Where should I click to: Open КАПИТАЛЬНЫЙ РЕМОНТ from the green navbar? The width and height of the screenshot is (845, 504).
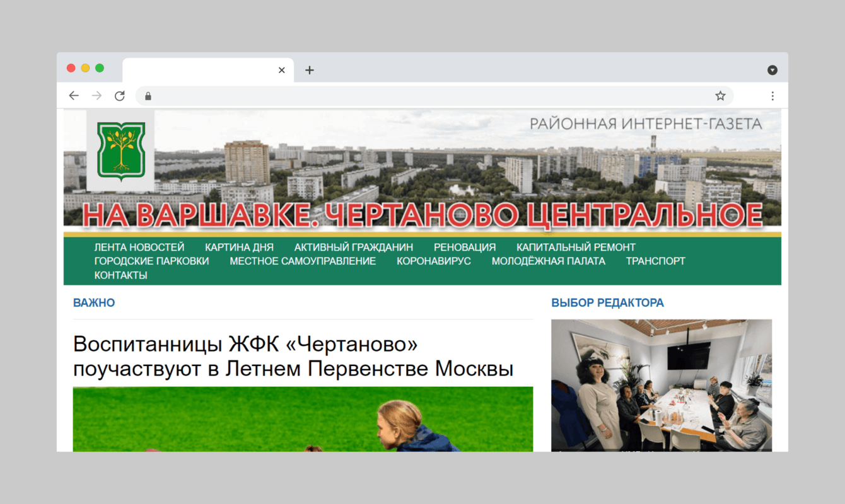click(576, 247)
